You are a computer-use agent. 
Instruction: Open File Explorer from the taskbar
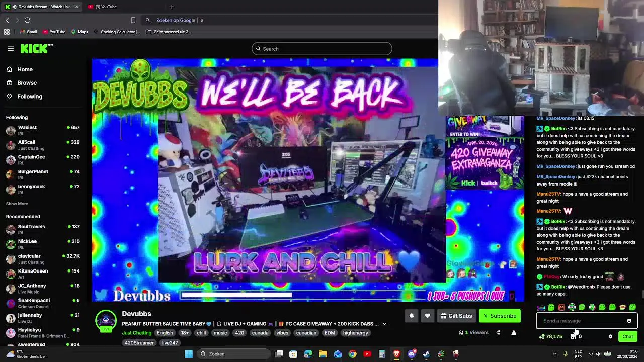[x=323, y=354]
